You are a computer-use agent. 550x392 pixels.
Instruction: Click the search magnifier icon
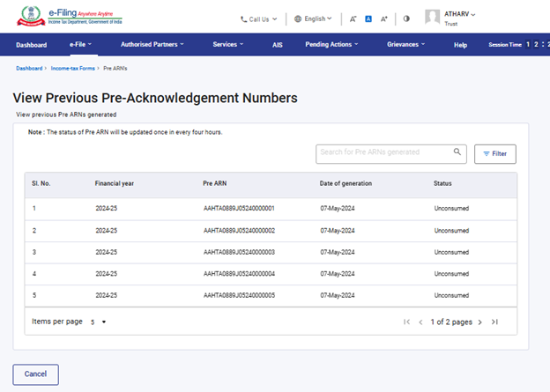457,152
